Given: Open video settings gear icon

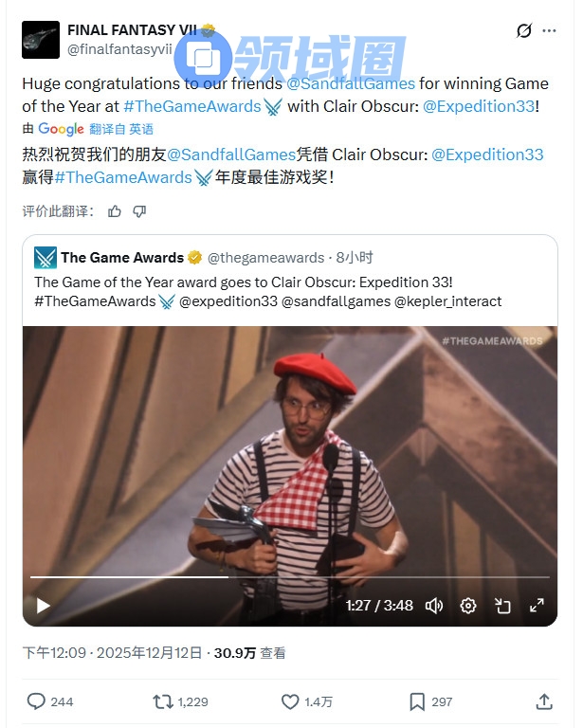Looking at the screenshot, I should click(x=468, y=606).
